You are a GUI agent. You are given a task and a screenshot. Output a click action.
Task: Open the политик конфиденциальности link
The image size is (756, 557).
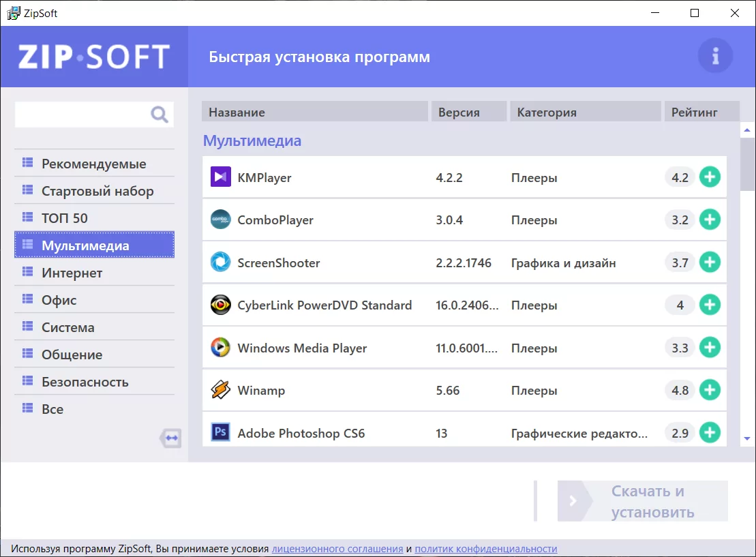(x=486, y=548)
